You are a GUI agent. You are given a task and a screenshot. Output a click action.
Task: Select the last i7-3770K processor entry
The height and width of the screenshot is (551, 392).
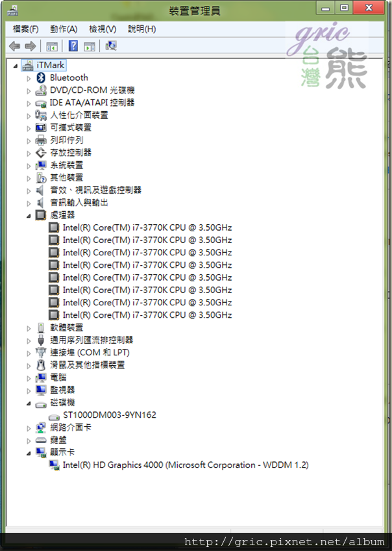(x=147, y=315)
